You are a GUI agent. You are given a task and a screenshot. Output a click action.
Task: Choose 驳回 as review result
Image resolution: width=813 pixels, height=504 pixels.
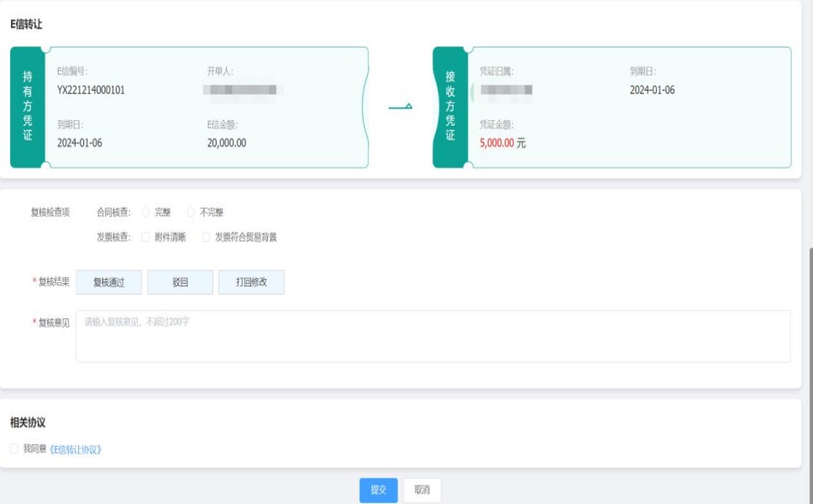point(180,282)
